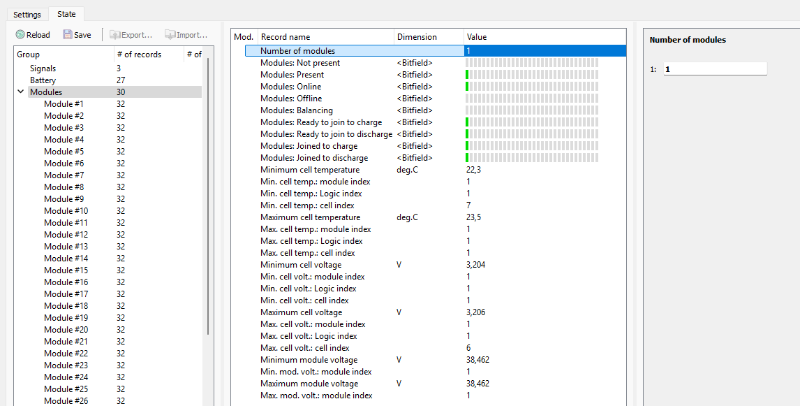Viewport: 800px width, 406px height.
Task: Select Module #18 in tree
Action: [66, 306]
